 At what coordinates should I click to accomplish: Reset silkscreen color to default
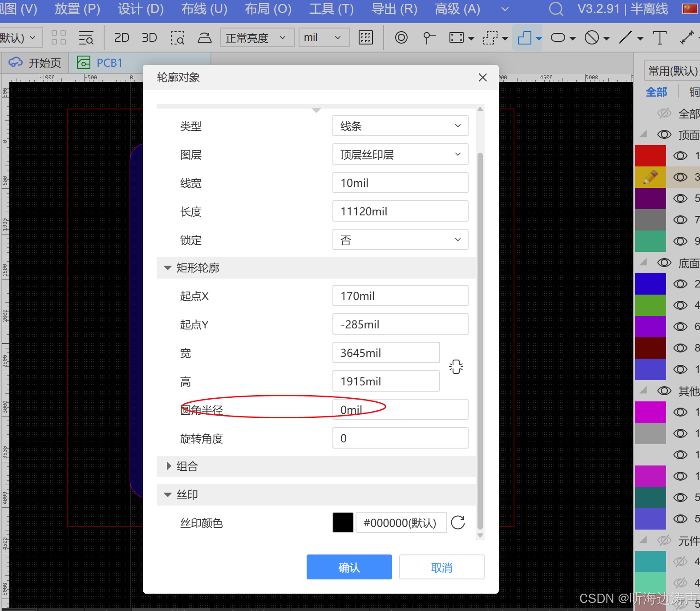click(x=458, y=522)
